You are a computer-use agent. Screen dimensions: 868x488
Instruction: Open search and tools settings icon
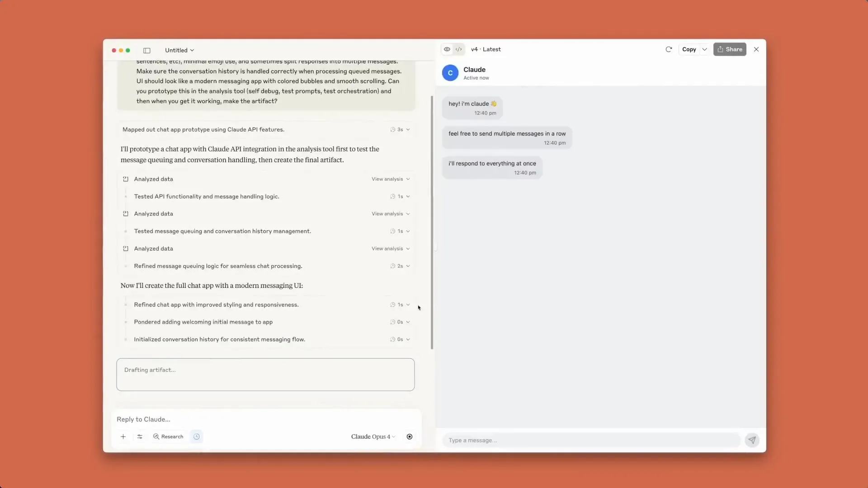pyautogui.click(x=140, y=437)
